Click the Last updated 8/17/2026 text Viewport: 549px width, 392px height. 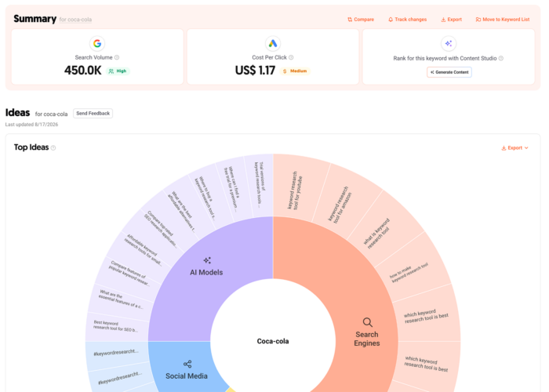click(x=31, y=125)
